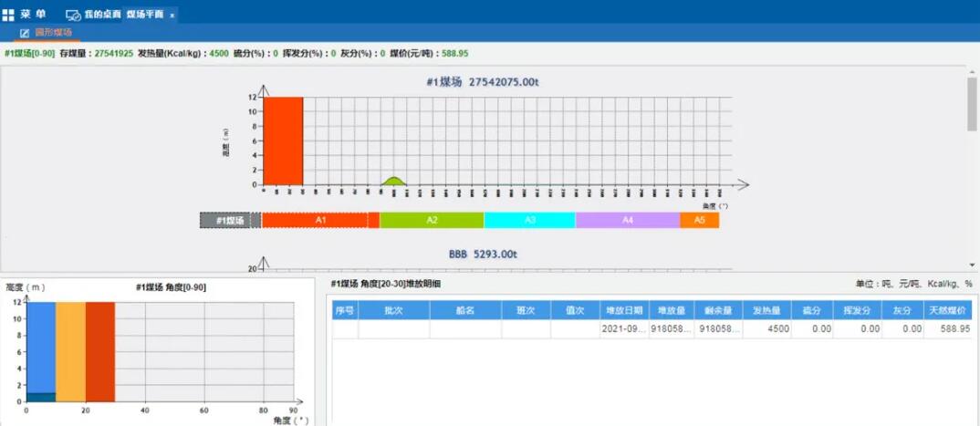The height and width of the screenshot is (426, 980).
Task: Select the orange A5 zone segment
Action: pyautogui.click(x=699, y=221)
